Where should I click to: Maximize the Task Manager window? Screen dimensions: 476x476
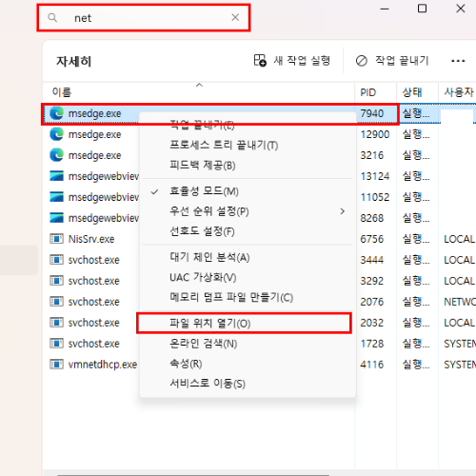[x=422, y=9]
